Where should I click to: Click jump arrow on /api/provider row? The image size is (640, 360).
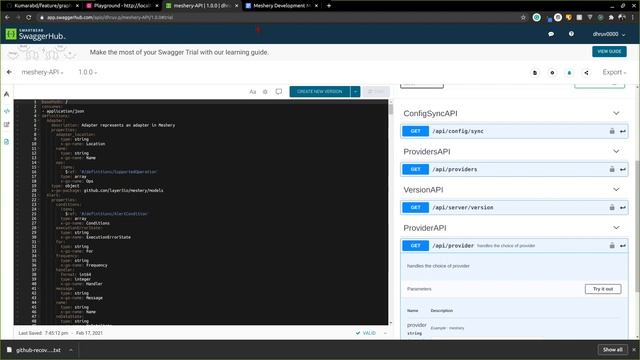pyautogui.click(x=623, y=246)
